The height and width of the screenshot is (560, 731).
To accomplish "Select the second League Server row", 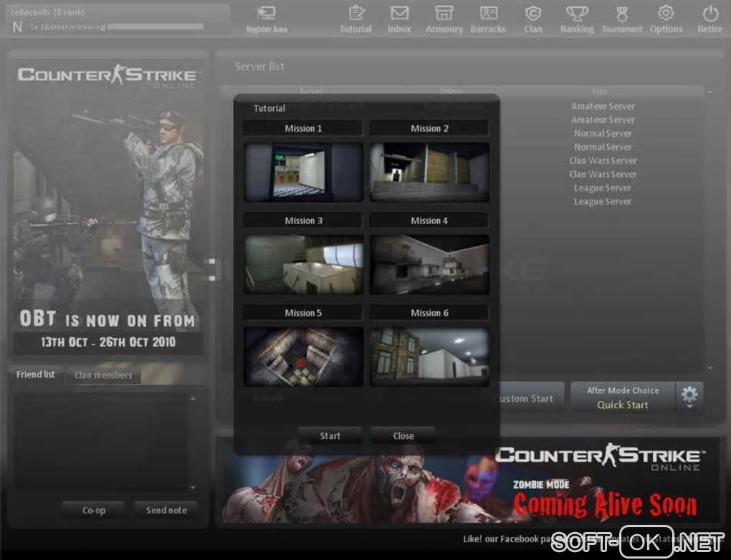I will point(603,201).
